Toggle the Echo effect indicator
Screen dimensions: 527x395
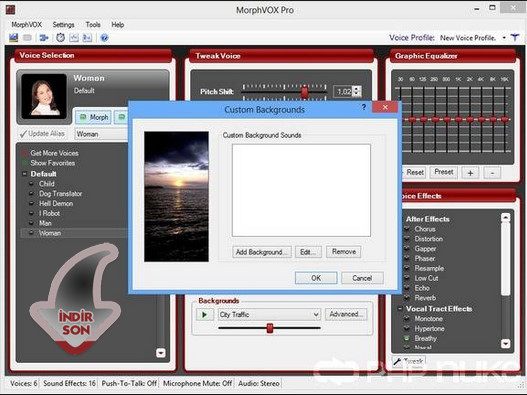407,288
